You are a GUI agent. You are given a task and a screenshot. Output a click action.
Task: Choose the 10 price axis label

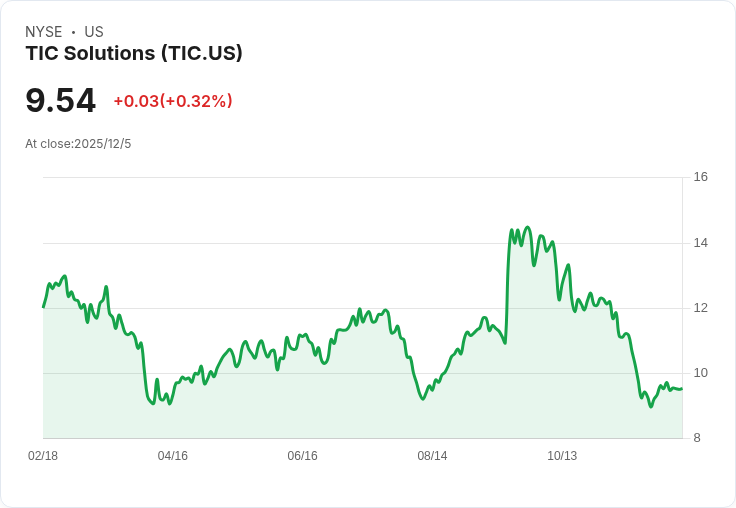click(x=700, y=373)
